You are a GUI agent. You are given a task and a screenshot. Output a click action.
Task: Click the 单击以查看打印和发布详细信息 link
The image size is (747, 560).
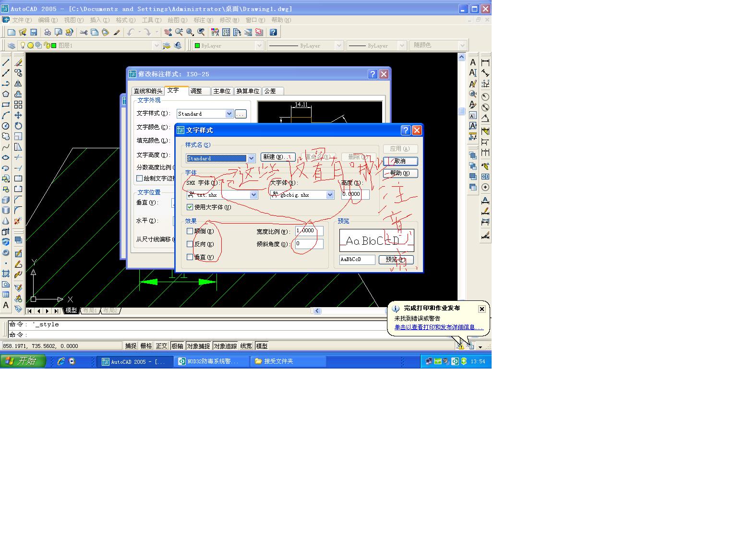(x=439, y=327)
